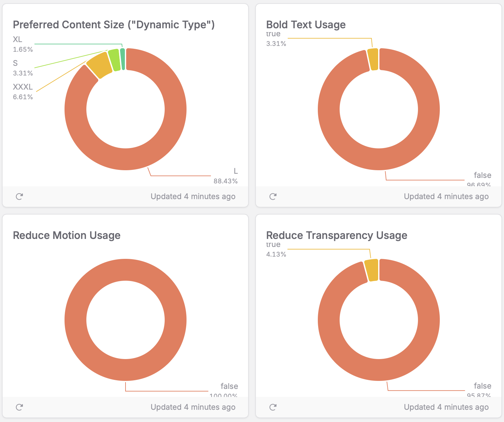
Task: Click the yellow XXXL slice in Dynamic Type chart
Action: [99, 65]
